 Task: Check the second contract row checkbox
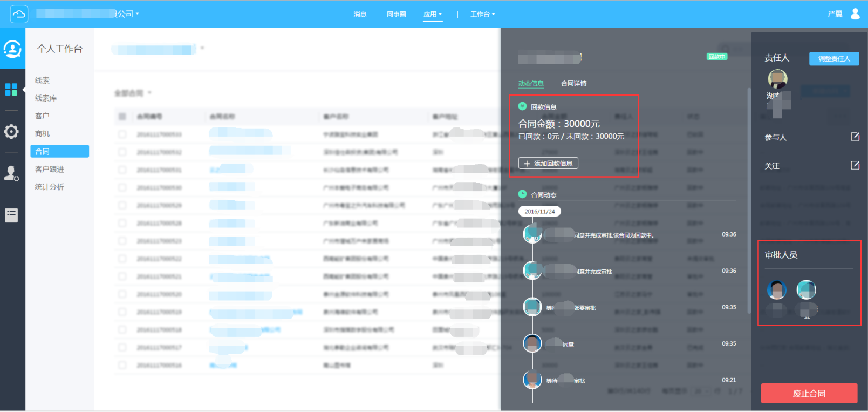pyautogui.click(x=122, y=152)
